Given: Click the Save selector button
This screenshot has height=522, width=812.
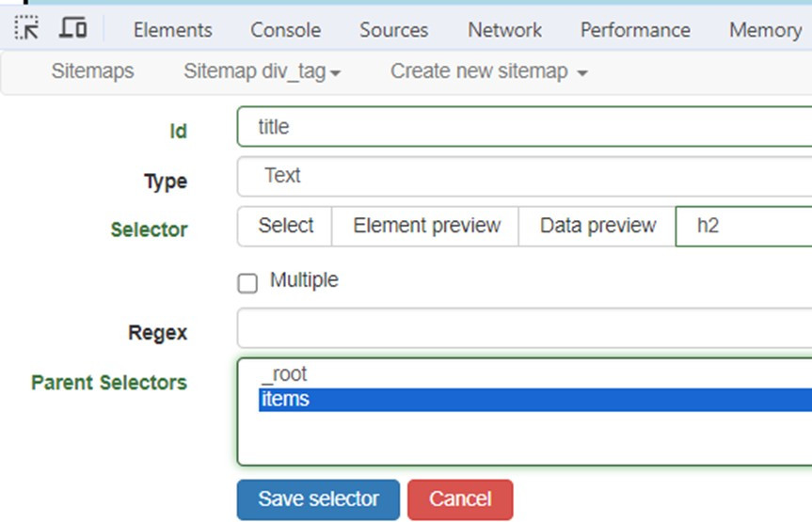Looking at the screenshot, I should click(x=318, y=499).
